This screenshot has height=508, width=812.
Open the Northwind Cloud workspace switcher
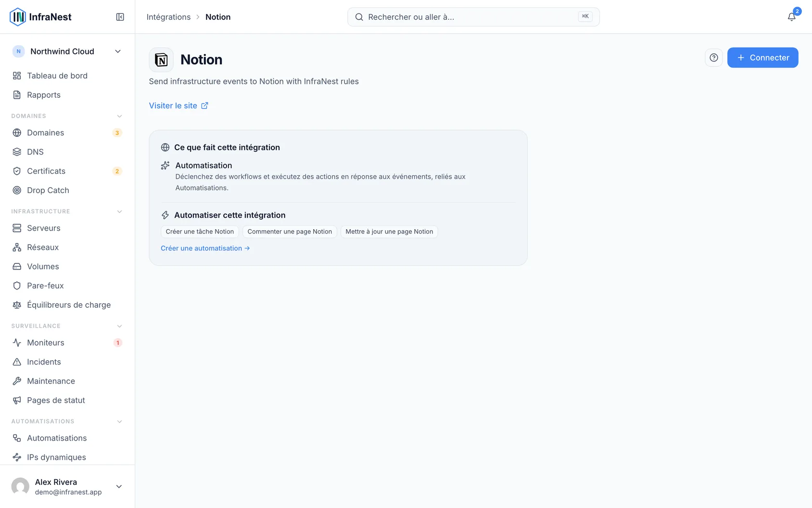pyautogui.click(x=67, y=52)
